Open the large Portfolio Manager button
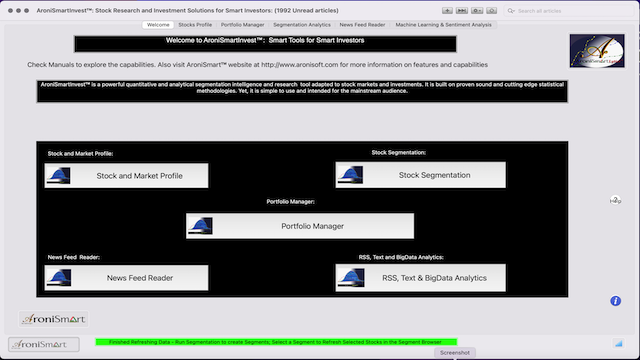The height and width of the screenshot is (360, 640). pyautogui.click(x=300, y=226)
